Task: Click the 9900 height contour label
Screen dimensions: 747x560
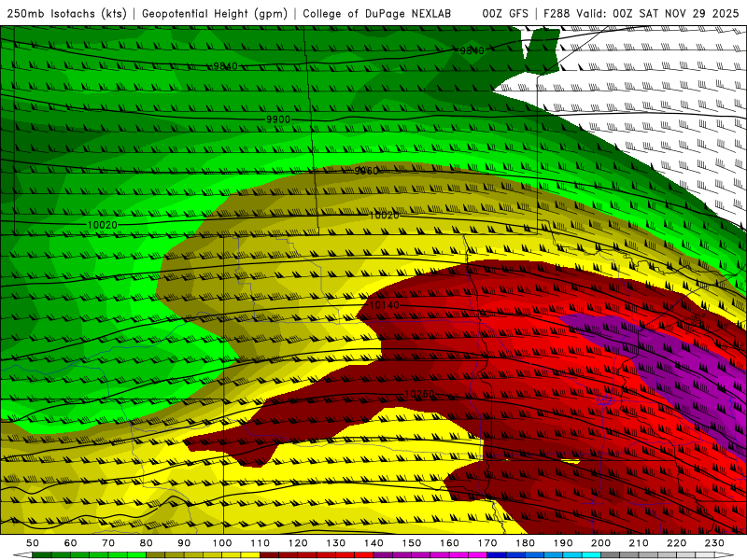Action: (278, 119)
